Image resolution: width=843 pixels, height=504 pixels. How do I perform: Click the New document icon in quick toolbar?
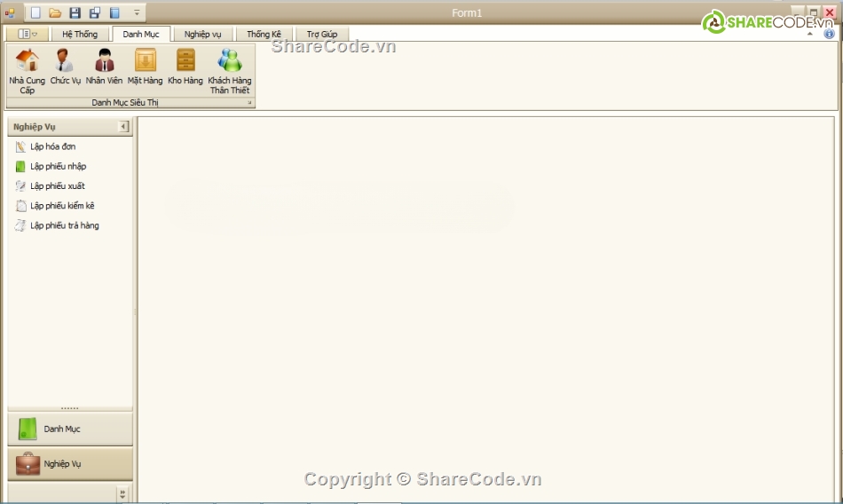[x=35, y=13]
